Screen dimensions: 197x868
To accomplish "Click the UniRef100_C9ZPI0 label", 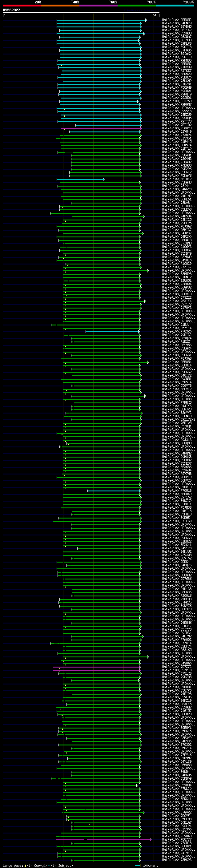I will pos(177,670).
